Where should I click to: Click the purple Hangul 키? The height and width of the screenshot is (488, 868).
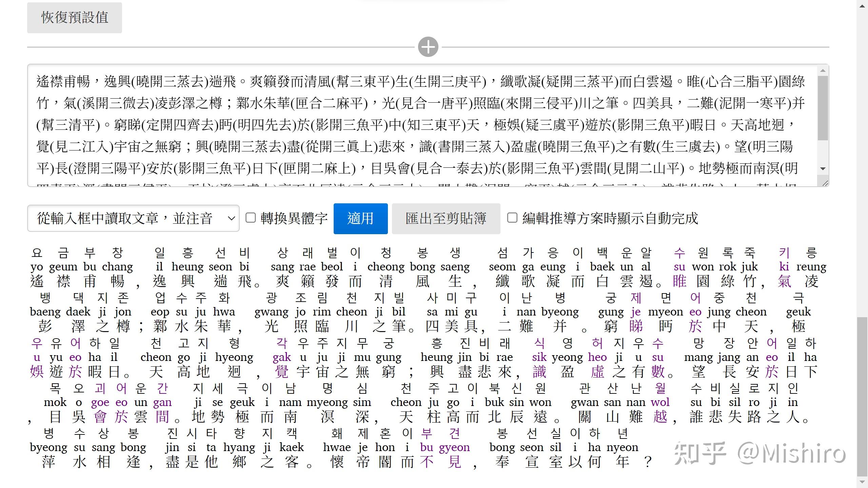(x=784, y=253)
